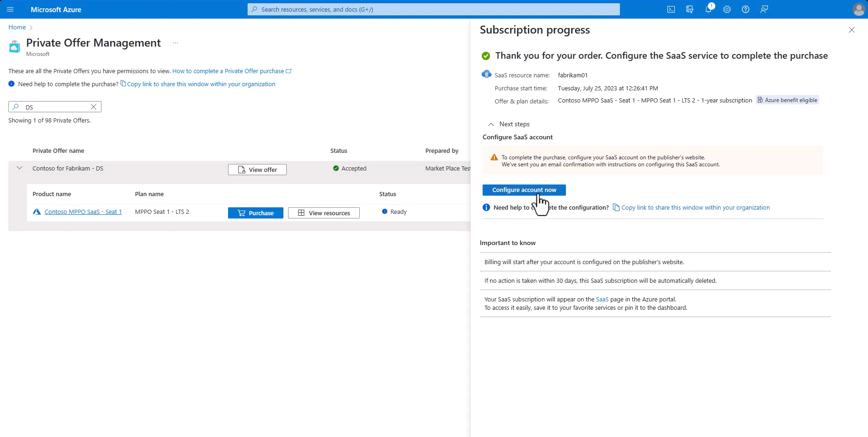Image resolution: width=868 pixels, height=437 pixels.
Task: Sort by the Private Offer name column header
Action: pos(58,151)
